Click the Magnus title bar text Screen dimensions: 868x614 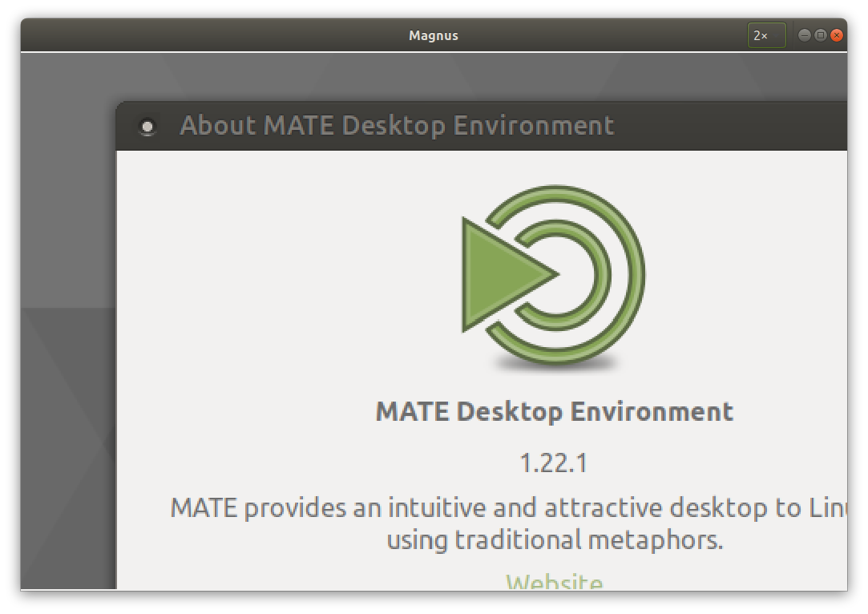(x=434, y=35)
